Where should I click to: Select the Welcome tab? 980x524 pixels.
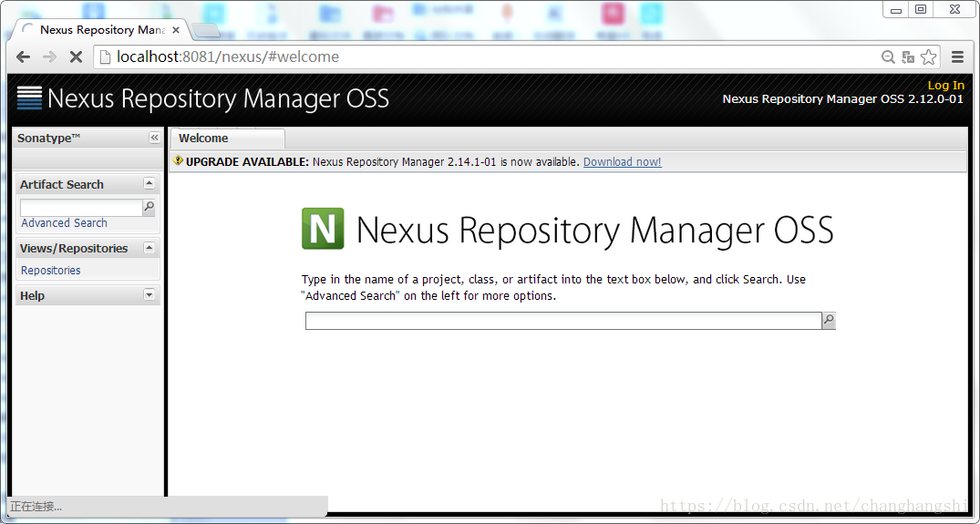click(227, 138)
